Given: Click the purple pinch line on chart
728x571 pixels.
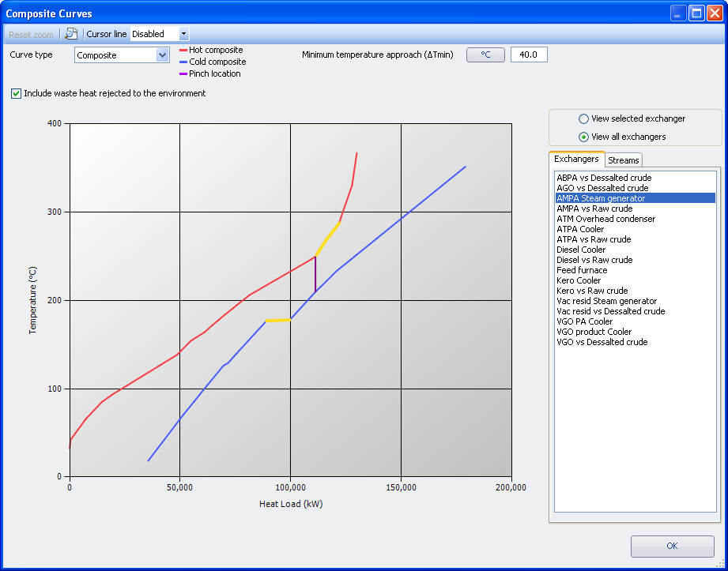Looking at the screenshot, I should pyautogui.click(x=315, y=274).
